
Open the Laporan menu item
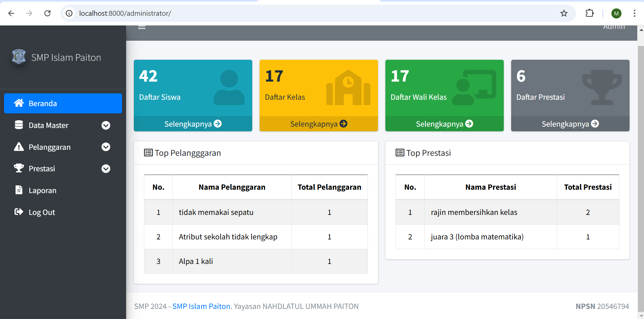point(42,190)
